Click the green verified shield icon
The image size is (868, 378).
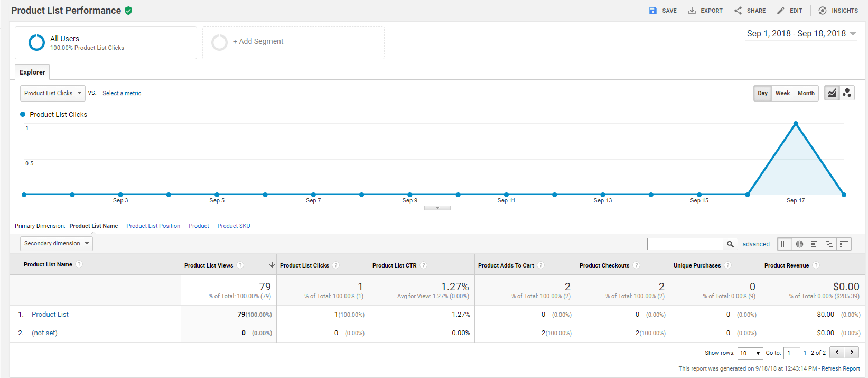128,11
